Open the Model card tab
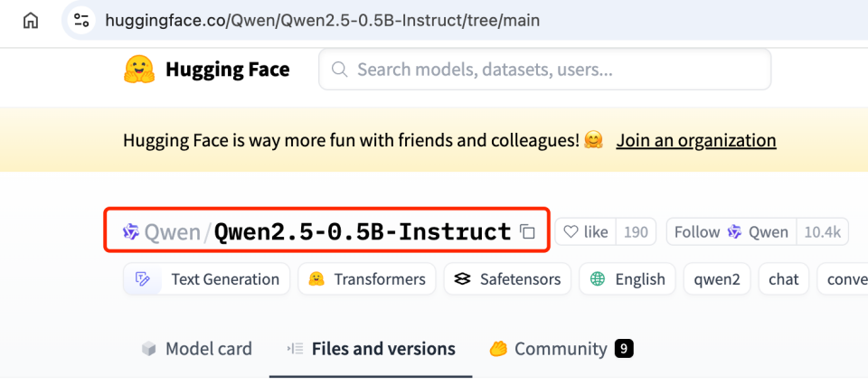The image size is (868, 385). [197, 349]
